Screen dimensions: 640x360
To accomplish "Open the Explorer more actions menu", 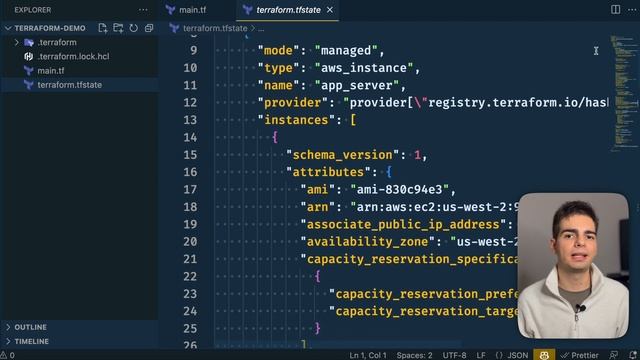I will (x=143, y=10).
